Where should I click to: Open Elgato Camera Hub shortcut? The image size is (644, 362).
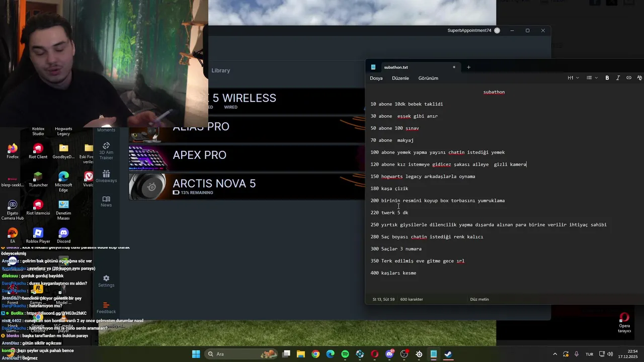point(13,210)
